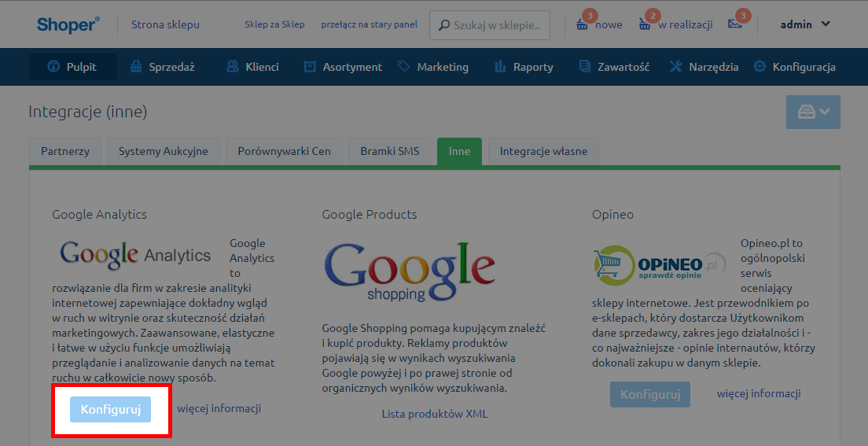Click the Integracje (inne) page title

pyautogui.click(x=88, y=112)
